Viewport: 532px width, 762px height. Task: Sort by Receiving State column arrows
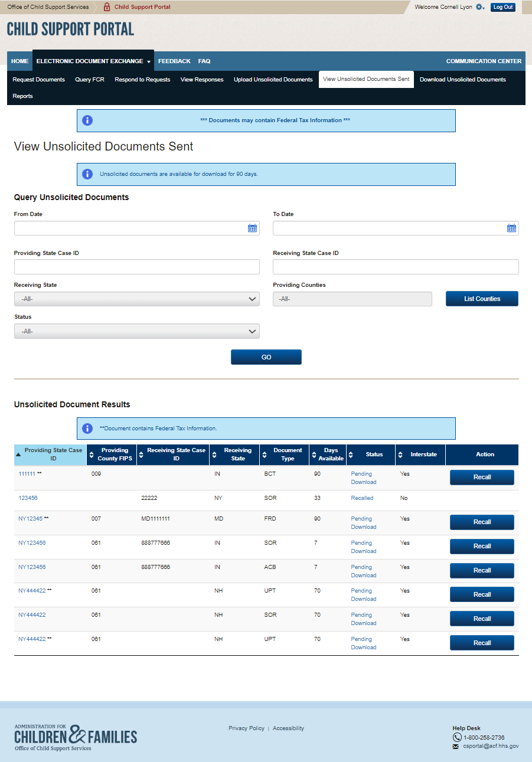(x=214, y=454)
